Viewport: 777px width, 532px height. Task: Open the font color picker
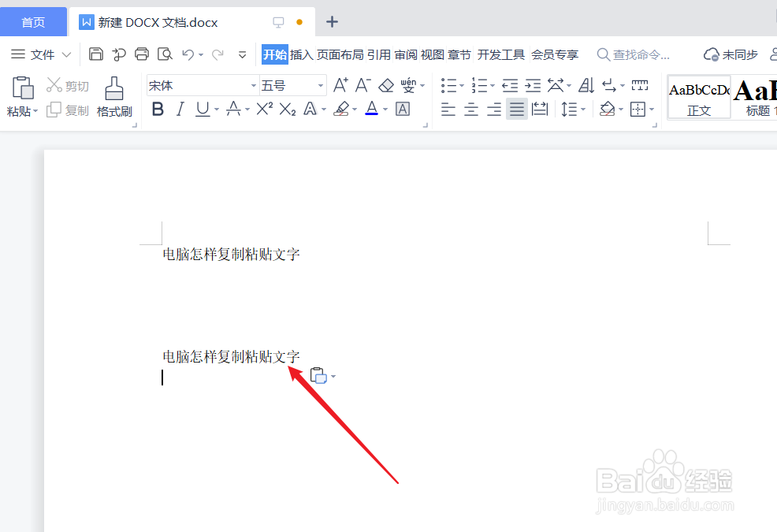click(x=385, y=110)
